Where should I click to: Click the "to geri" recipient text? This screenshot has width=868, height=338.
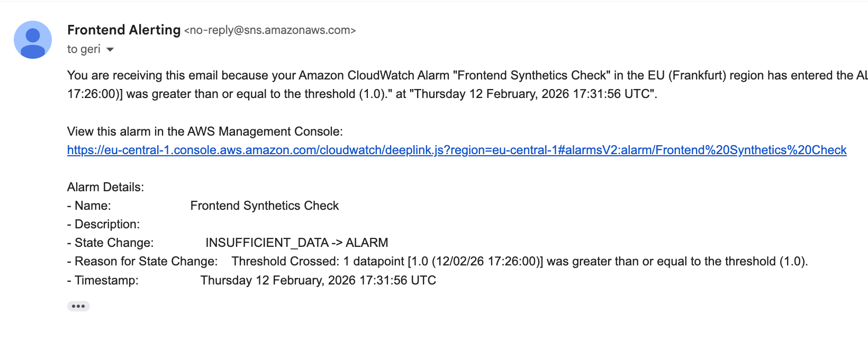pos(84,49)
